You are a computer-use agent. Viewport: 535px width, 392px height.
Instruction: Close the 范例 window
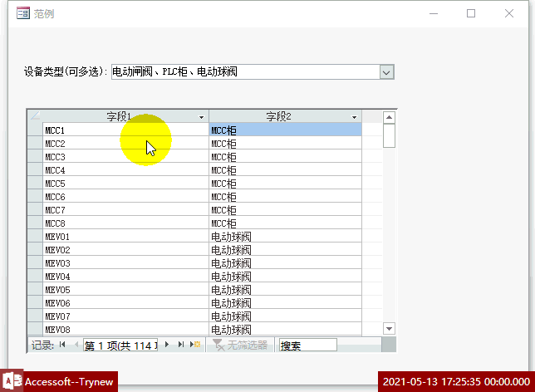tap(509, 13)
